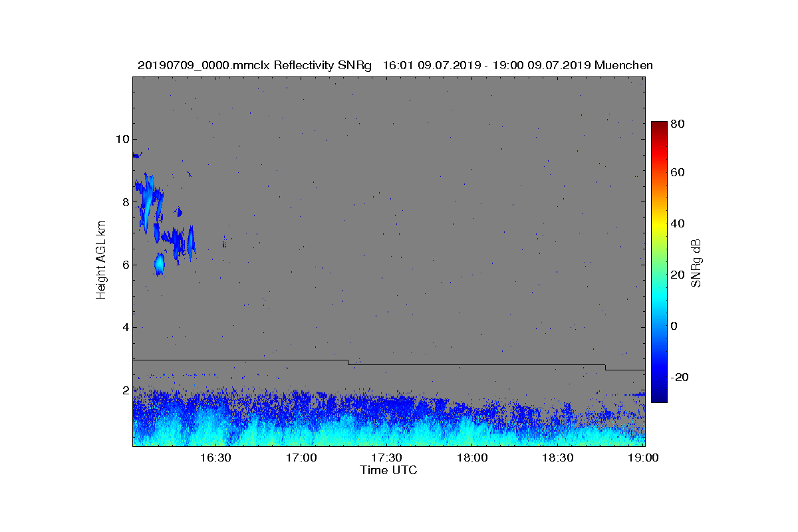Click the light blue cloud echo near 6 km
Screen dimensions: 798x532
click(160, 264)
